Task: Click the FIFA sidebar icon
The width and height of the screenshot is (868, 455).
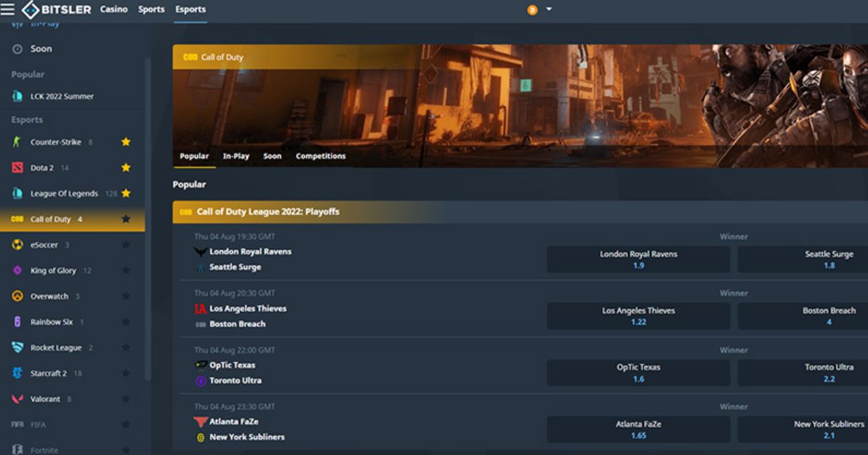Action: pyautogui.click(x=17, y=424)
